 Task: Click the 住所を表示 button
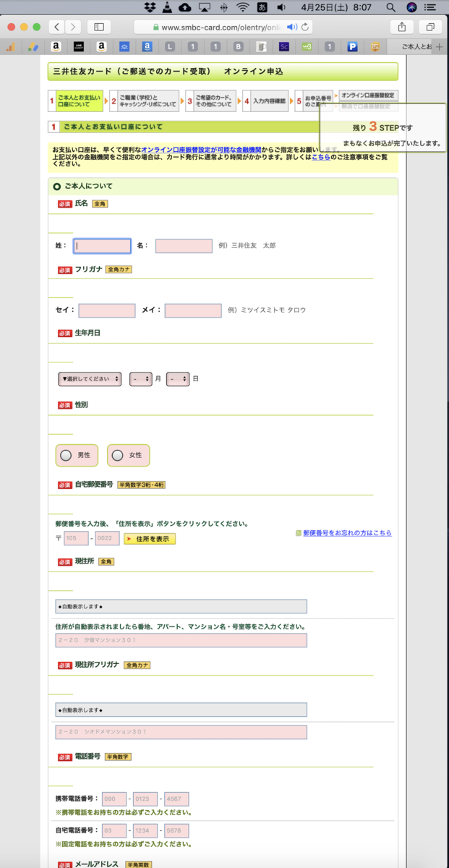click(150, 539)
